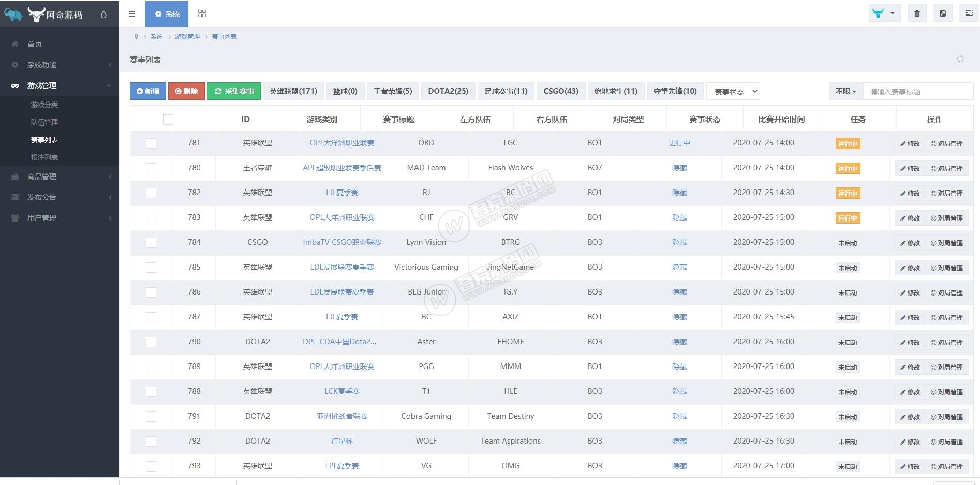Open the LCK夏季赛 match title link

tap(341, 391)
